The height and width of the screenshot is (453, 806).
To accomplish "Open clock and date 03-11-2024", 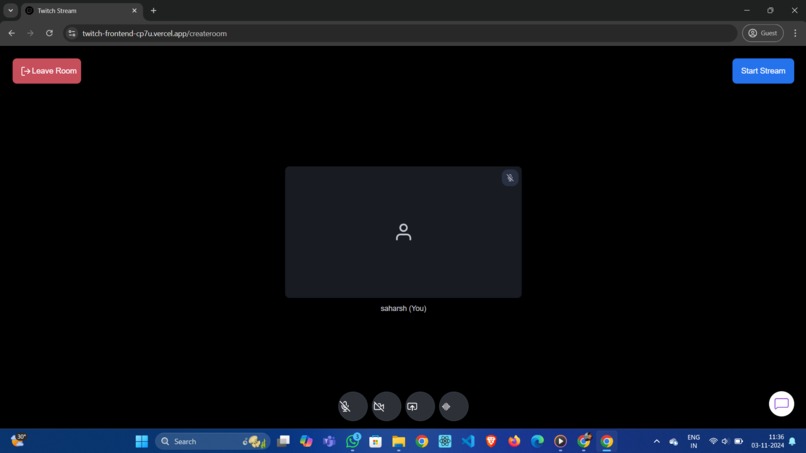I will (767, 441).
